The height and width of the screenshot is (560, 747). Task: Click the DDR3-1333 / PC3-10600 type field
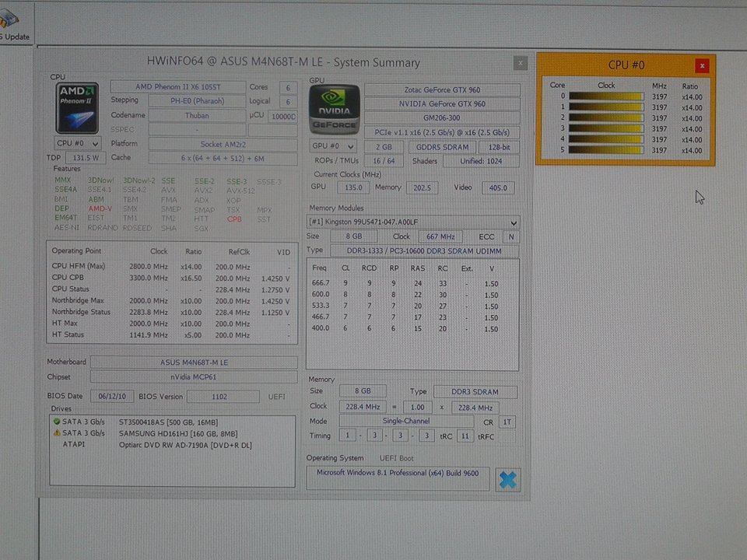[x=424, y=251]
